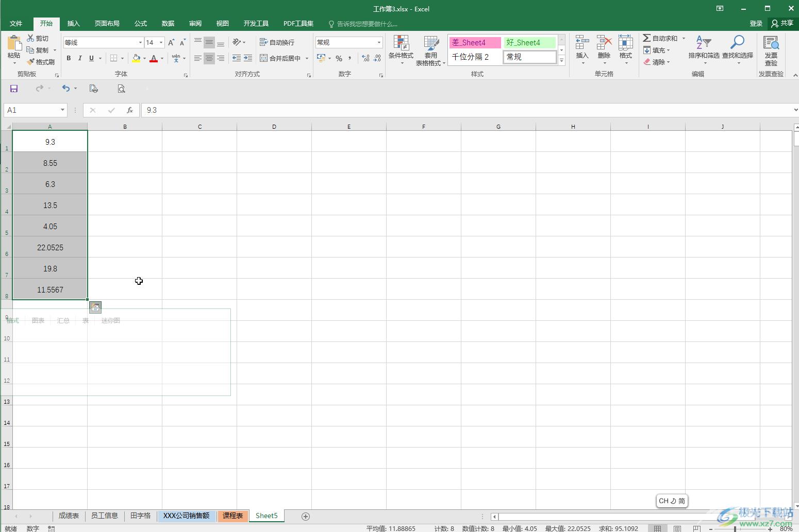
Task: Click the Share (共享) button
Action: (x=783, y=23)
